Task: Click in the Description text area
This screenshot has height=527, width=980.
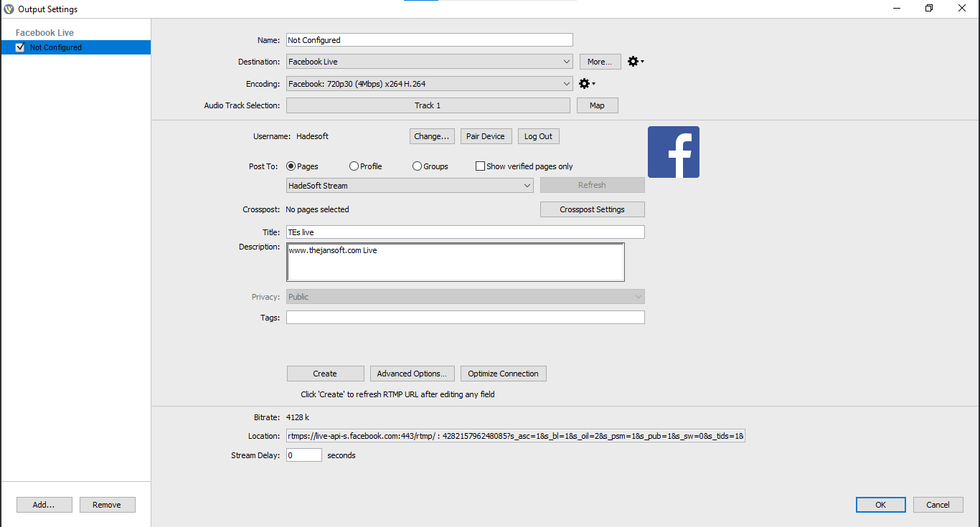Action: coord(455,262)
